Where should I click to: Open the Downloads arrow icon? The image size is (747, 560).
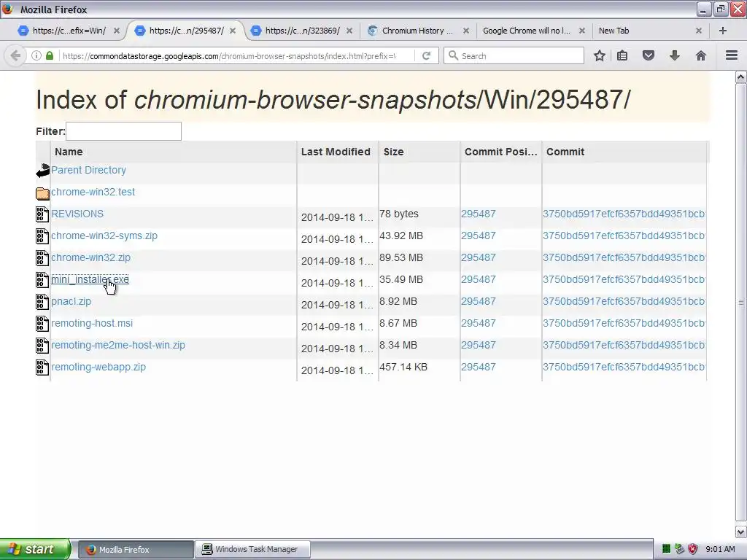[675, 55]
